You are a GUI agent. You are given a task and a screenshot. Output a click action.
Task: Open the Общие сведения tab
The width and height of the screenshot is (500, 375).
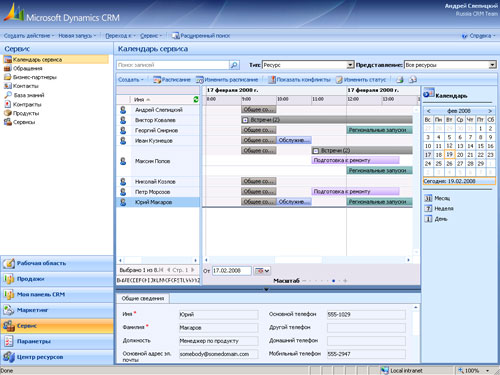point(143,299)
